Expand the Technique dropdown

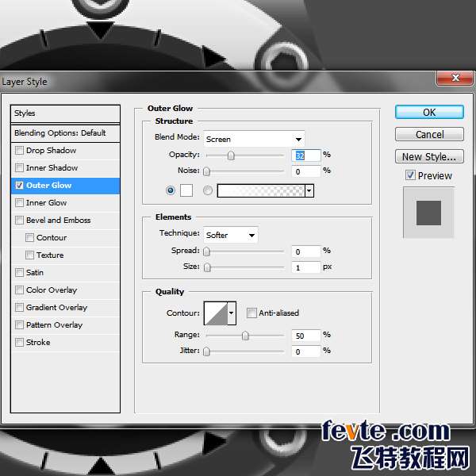point(231,235)
